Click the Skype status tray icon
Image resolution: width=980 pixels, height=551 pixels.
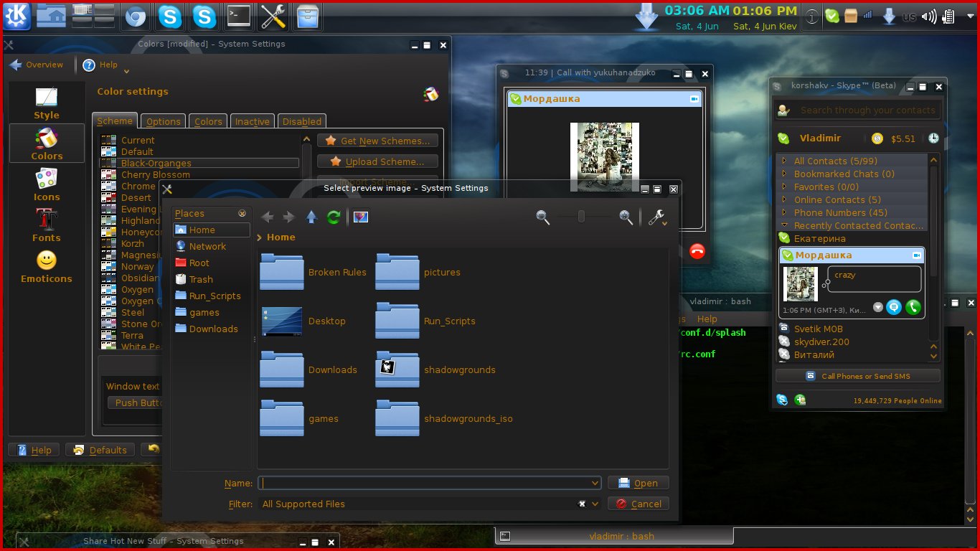831,16
